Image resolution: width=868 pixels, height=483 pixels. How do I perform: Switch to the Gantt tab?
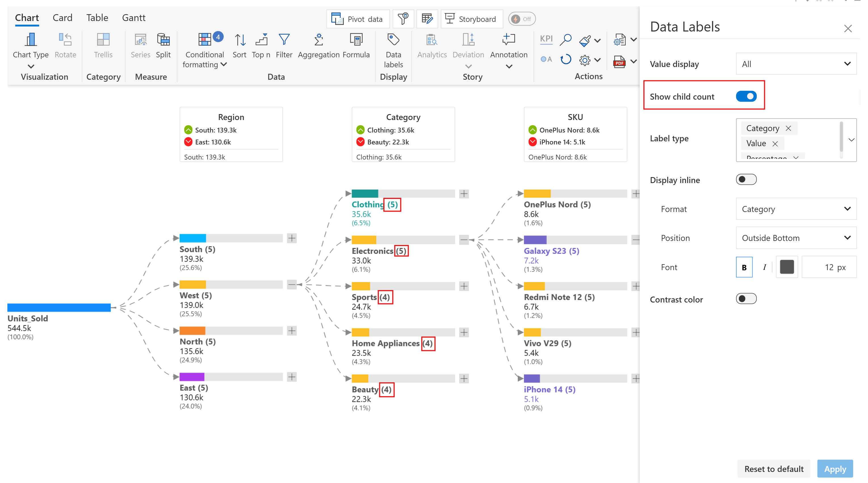(133, 18)
